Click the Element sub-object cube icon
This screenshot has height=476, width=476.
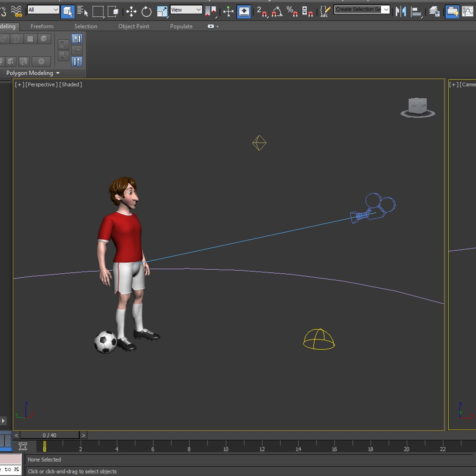(x=44, y=38)
